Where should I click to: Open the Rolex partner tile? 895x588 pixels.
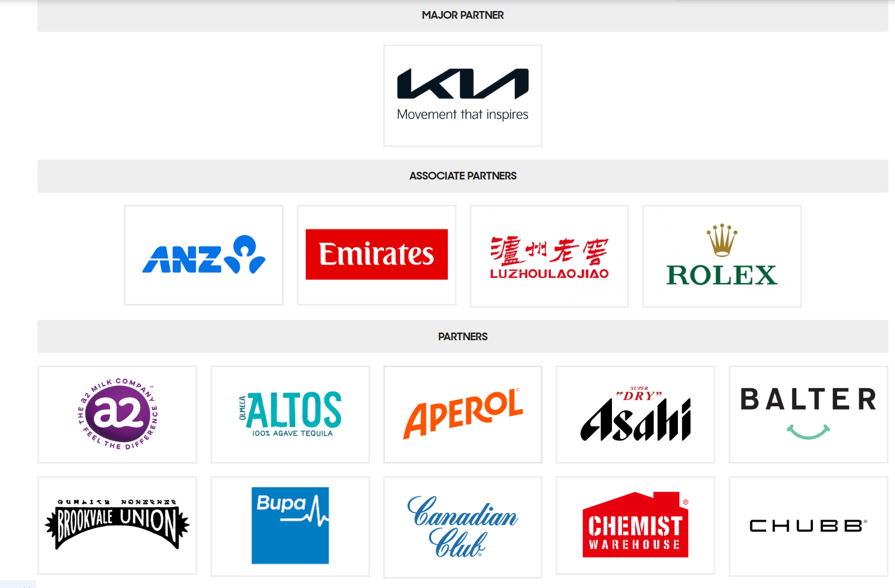click(722, 257)
